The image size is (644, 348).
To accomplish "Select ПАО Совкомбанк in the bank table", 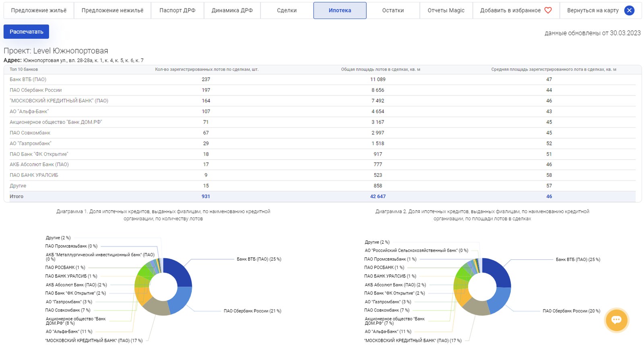I will (30, 133).
